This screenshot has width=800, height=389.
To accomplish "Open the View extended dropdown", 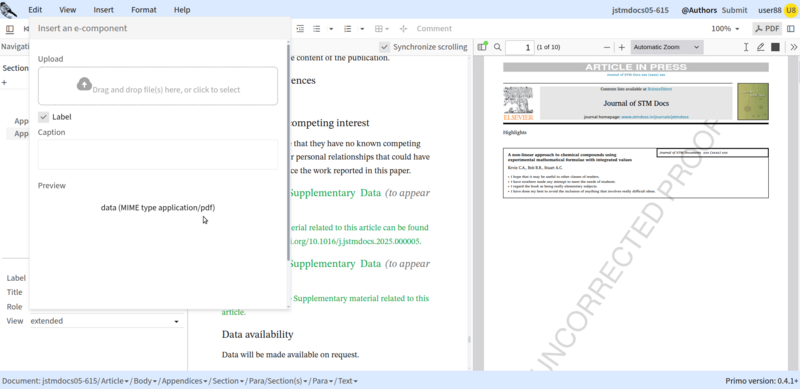I will [x=107, y=321].
